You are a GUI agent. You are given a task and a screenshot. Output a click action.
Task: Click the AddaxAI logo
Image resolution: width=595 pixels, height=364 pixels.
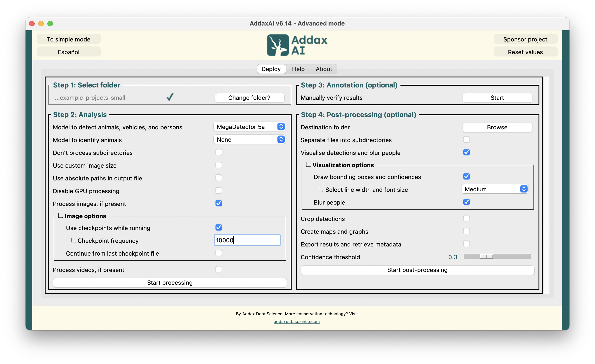click(x=297, y=45)
